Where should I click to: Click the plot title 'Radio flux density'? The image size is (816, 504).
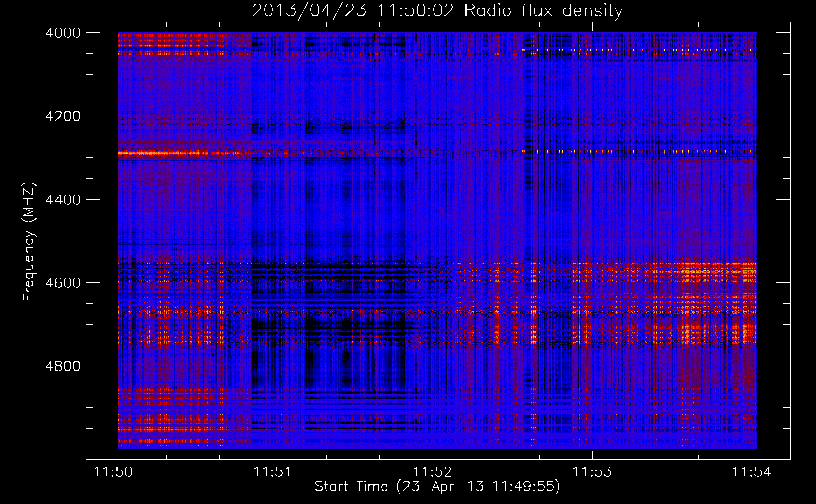pyautogui.click(x=543, y=10)
